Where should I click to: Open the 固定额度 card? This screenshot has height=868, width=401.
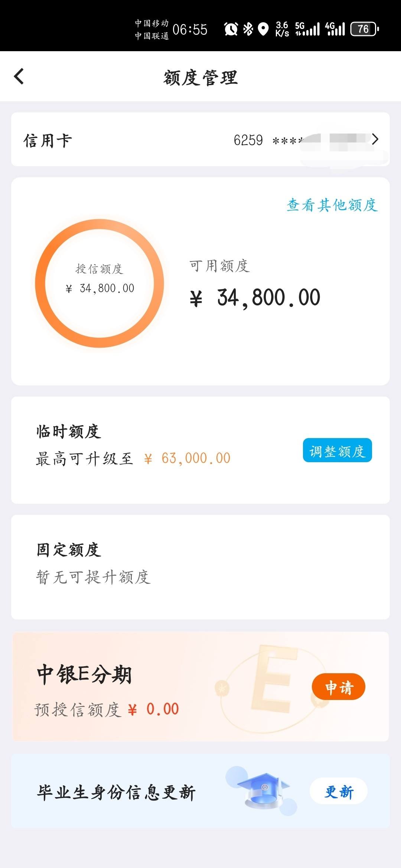tap(200, 567)
